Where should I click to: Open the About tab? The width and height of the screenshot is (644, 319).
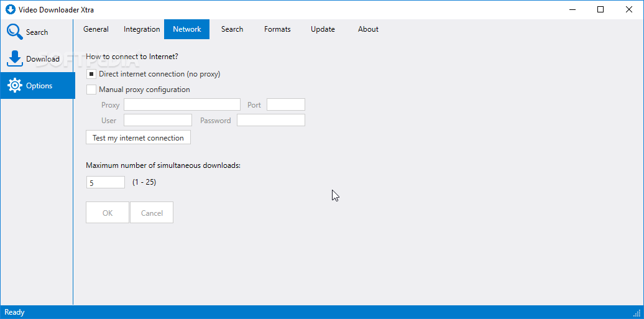368,29
